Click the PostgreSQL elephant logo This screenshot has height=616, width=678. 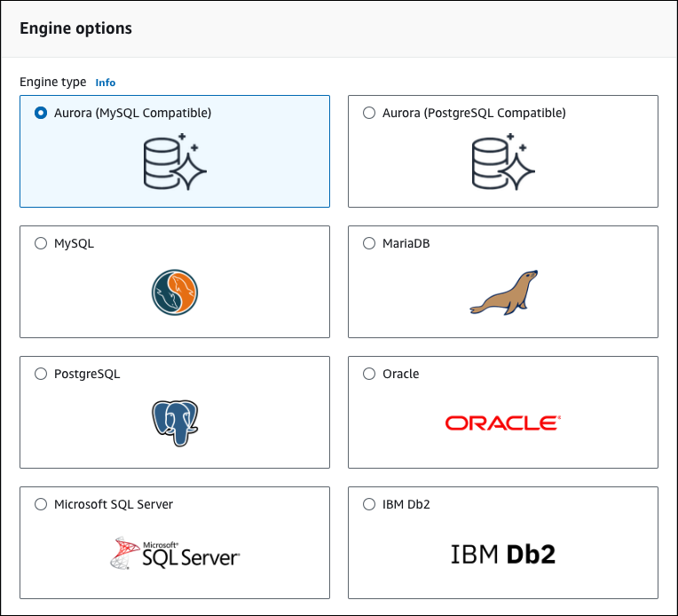(x=174, y=423)
